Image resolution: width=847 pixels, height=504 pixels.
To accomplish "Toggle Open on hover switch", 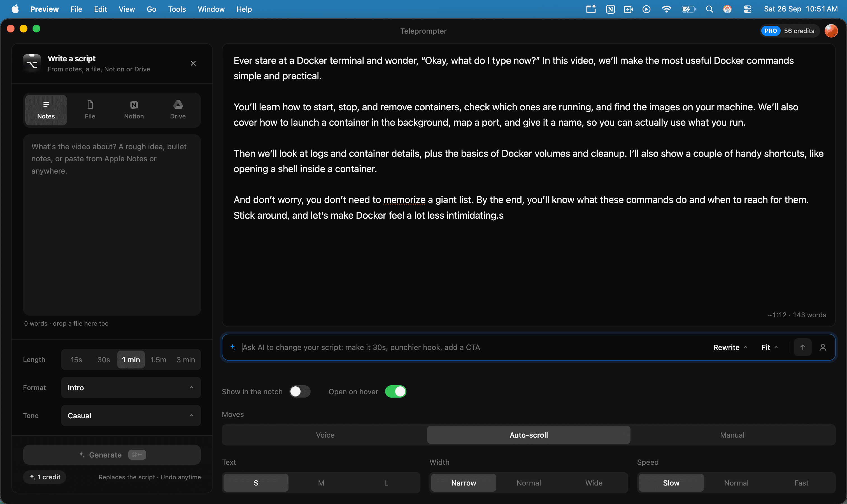I will (x=395, y=392).
